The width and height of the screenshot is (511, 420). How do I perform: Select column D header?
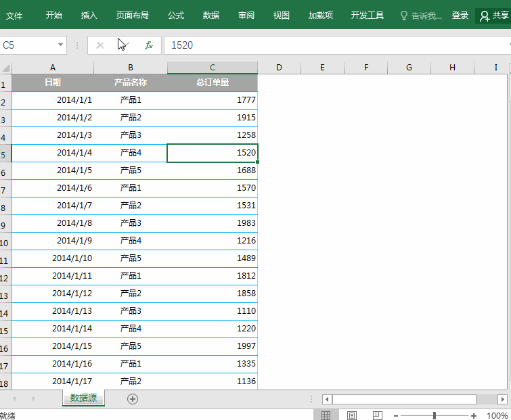coord(279,68)
